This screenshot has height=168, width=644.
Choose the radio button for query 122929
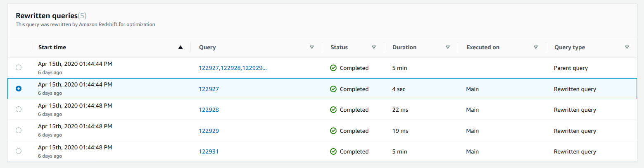coord(19,130)
